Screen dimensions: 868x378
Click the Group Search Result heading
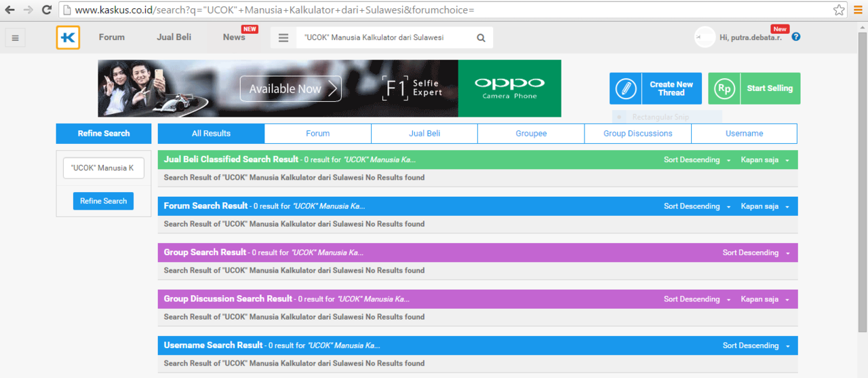[205, 252]
